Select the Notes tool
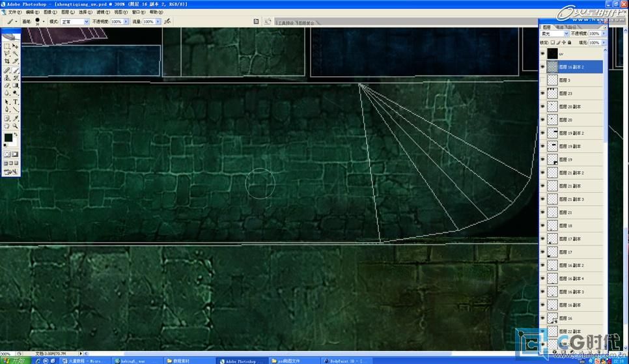The width and height of the screenshot is (629, 364). tap(7, 119)
